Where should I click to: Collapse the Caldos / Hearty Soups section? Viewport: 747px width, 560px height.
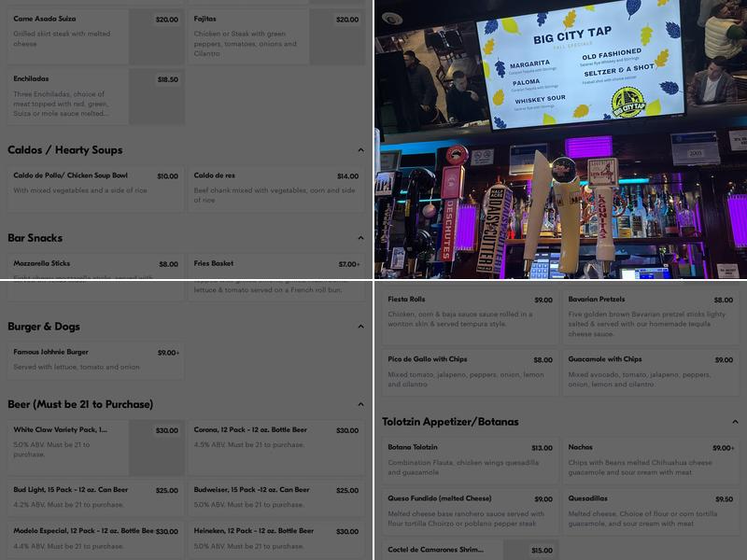point(360,150)
